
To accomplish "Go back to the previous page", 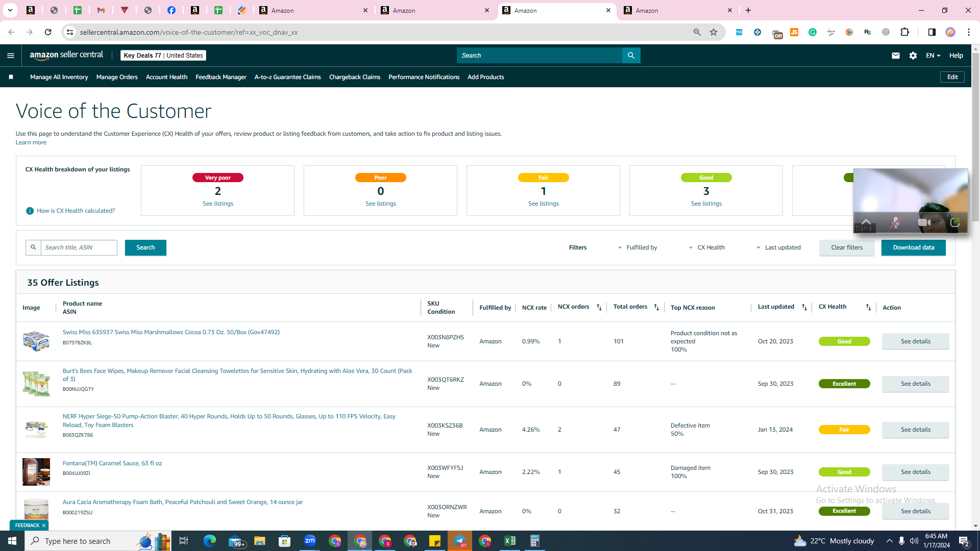I will click(11, 32).
